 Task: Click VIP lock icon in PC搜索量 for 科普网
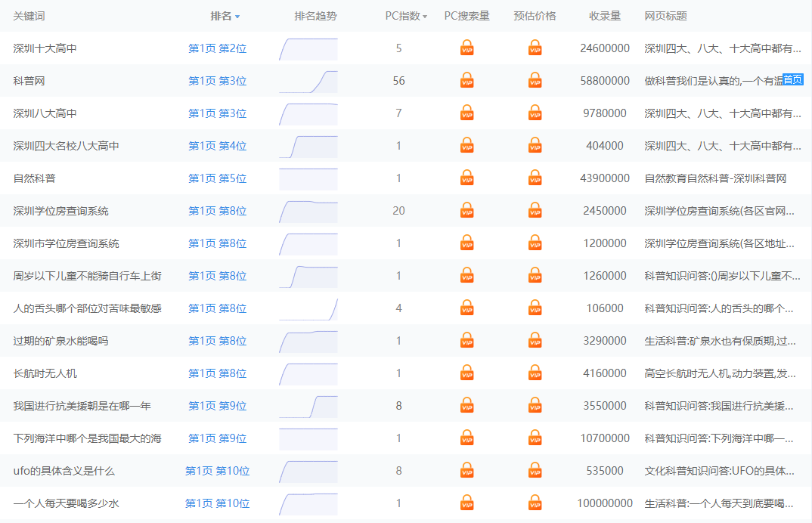pyautogui.click(x=467, y=81)
